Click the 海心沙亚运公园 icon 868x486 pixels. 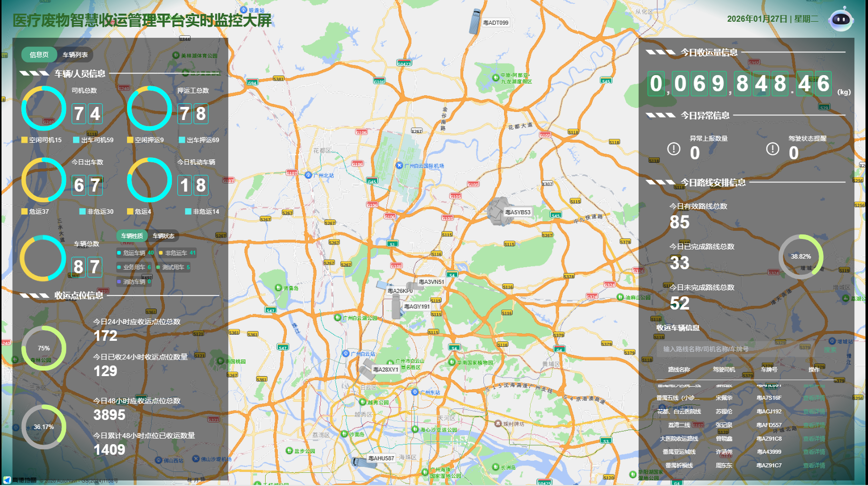(415, 430)
